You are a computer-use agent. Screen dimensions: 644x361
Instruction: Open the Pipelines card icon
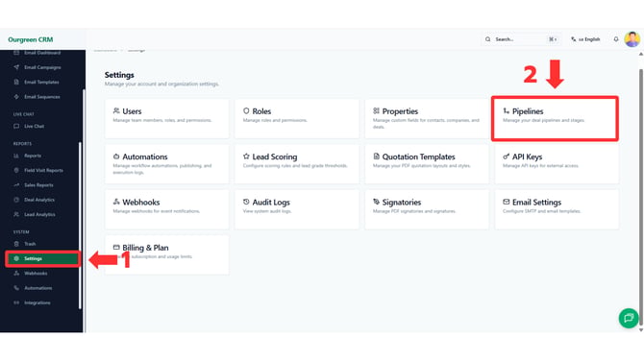click(506, 110)
